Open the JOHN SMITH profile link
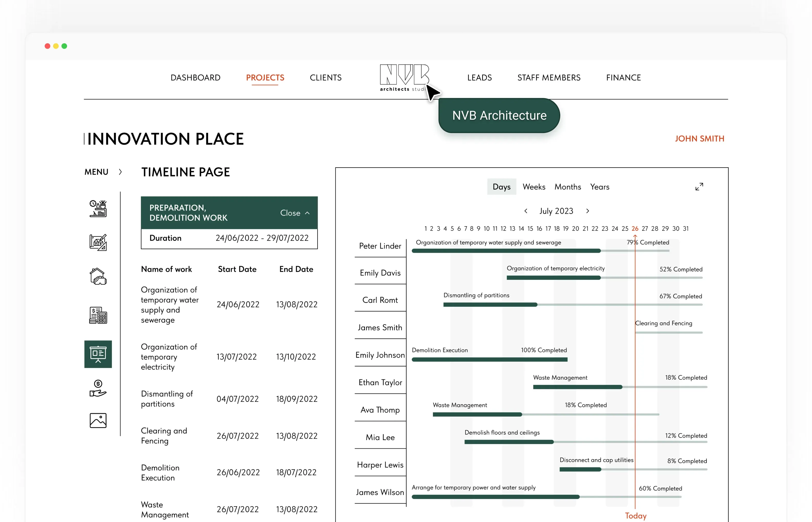This screenshot has width=812, height=522. [700, 139]
